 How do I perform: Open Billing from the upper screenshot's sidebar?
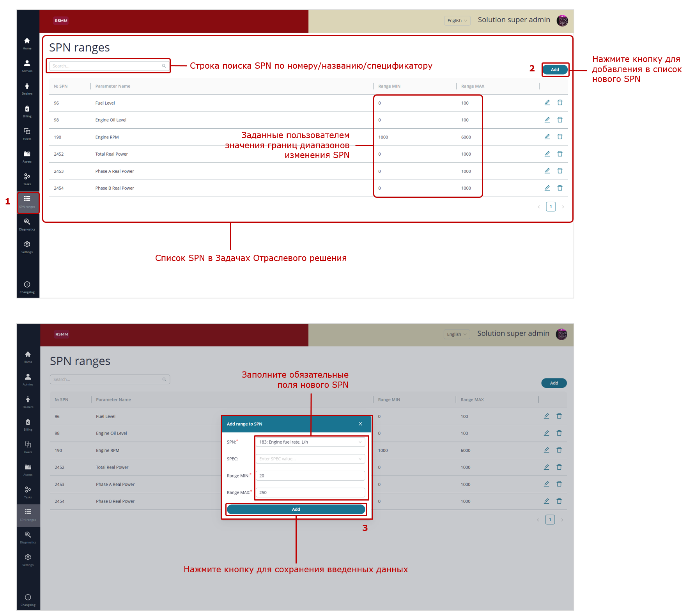point(27,110)
